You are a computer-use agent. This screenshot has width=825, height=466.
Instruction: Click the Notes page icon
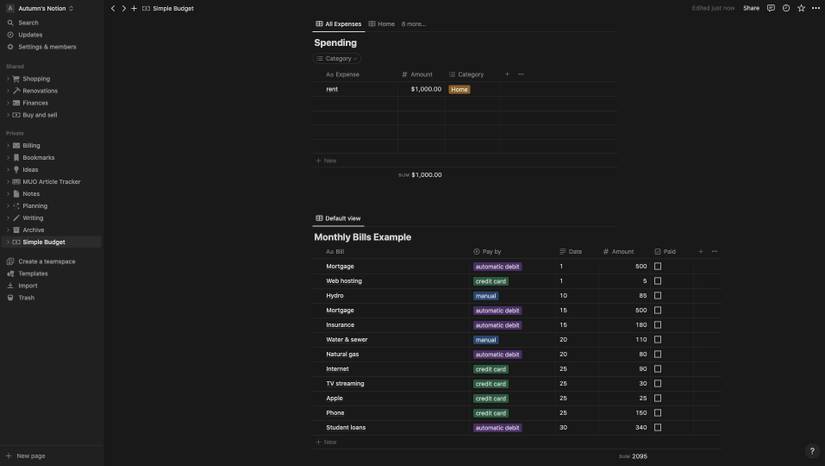coord(16,194)
